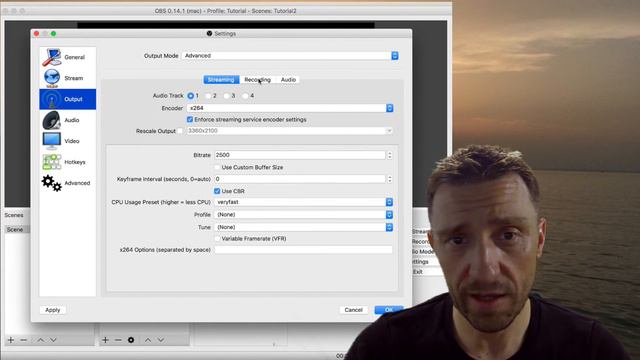640x360 pixels.
Task: Open the Encoder x264 dropdown
Action: (290, 108)
